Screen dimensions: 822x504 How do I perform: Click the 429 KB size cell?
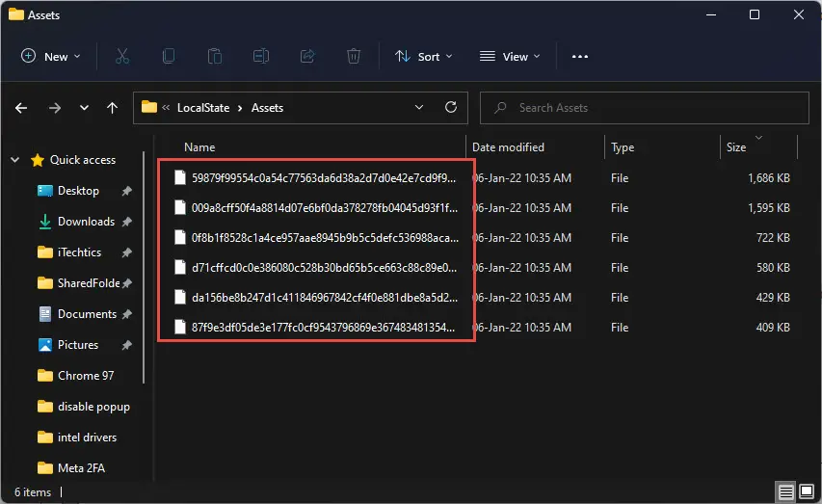(x=773, y=298)
